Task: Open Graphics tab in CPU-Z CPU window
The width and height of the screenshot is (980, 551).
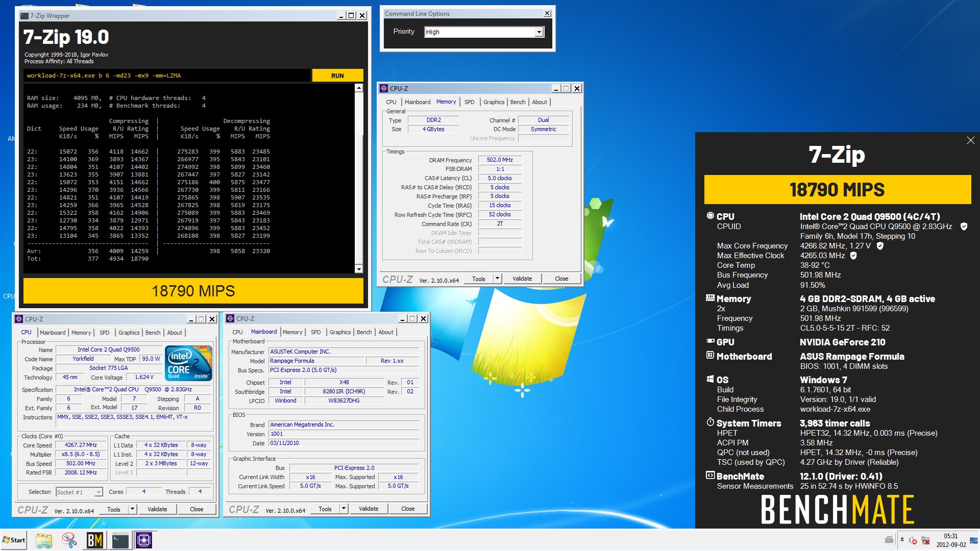Action: coord(129,333)
